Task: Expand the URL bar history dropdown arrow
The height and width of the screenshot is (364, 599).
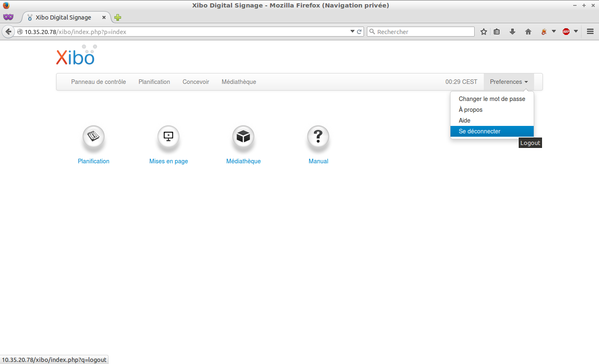Action: [x=352, y=32]
